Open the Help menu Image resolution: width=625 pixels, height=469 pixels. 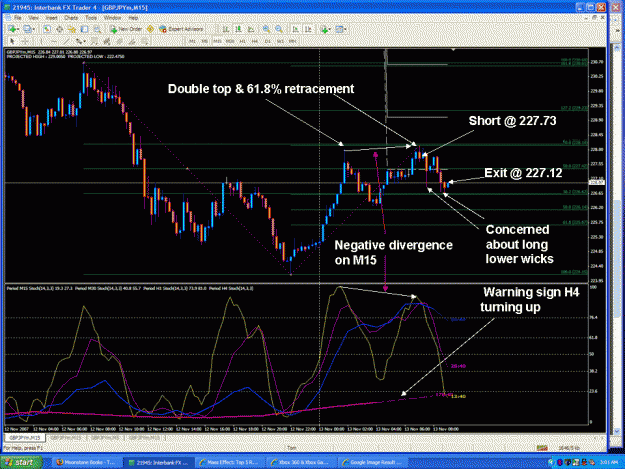(134, 18)
